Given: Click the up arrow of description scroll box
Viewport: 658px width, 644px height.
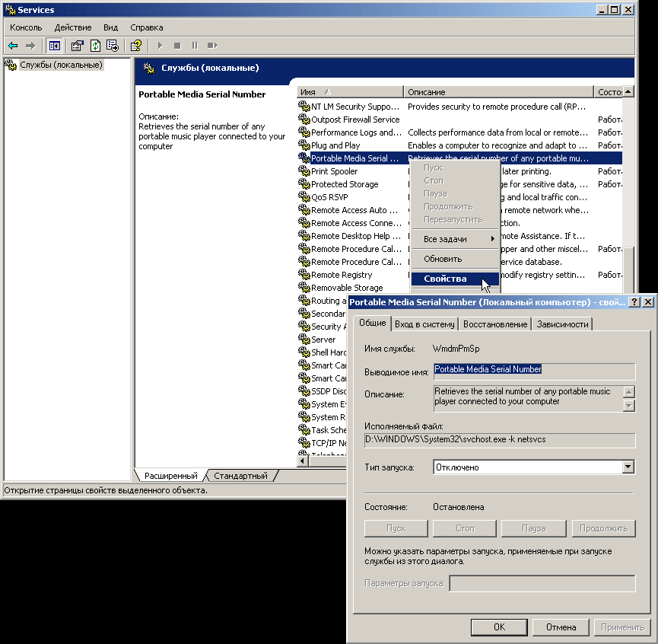Looking at the screenshot, I should coord(628,392).
